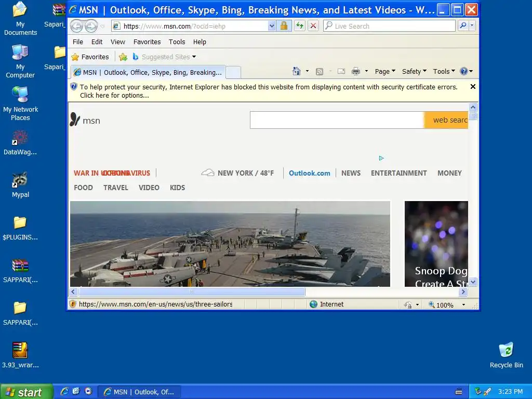Click the information bar shield icon

[x=74, y=87]
